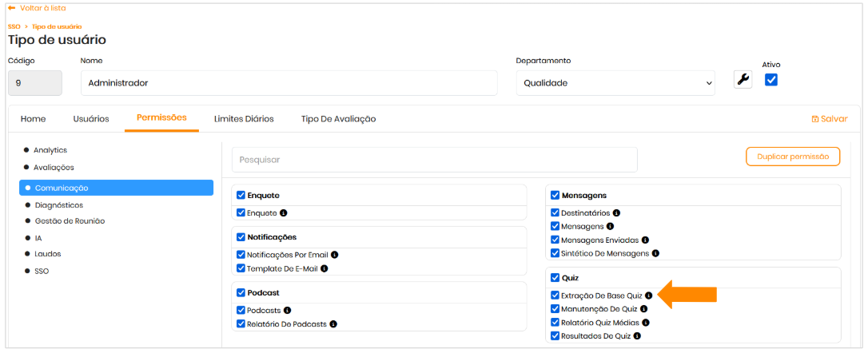Image resolution: width=868 pixels, height=357 pixels.
Task: Click info icon beside Enquete permission
Action: pos(284,213)
